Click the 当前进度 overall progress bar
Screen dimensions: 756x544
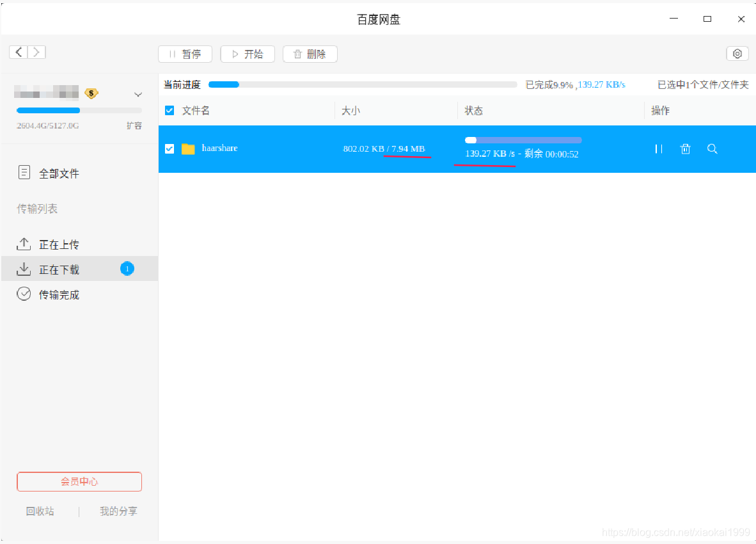click(363, 84)
